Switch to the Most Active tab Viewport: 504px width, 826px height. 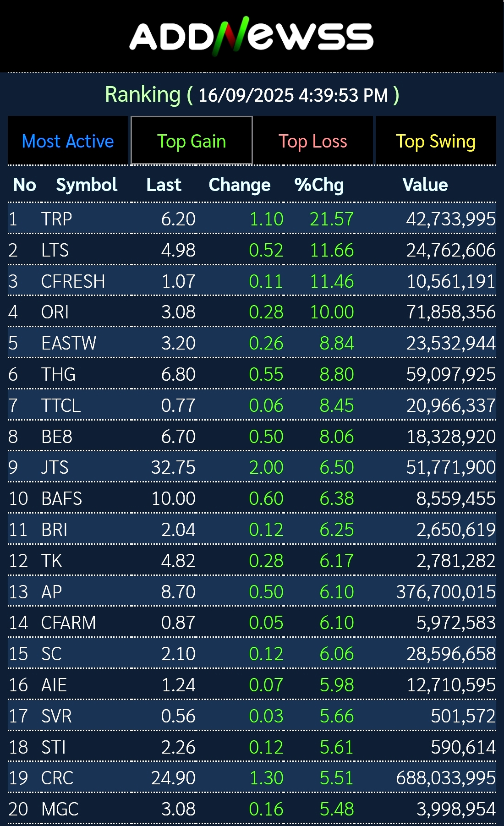click(68, 141)
